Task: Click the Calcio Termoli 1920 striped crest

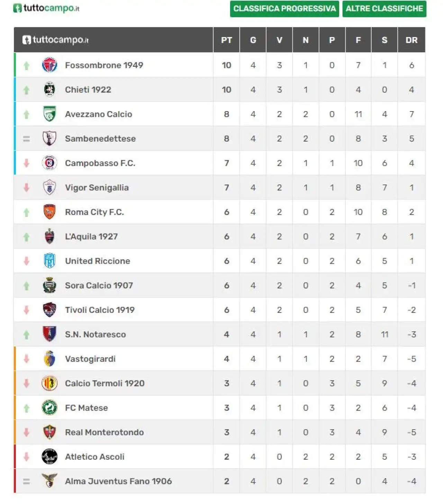Action: click(49, 383)
